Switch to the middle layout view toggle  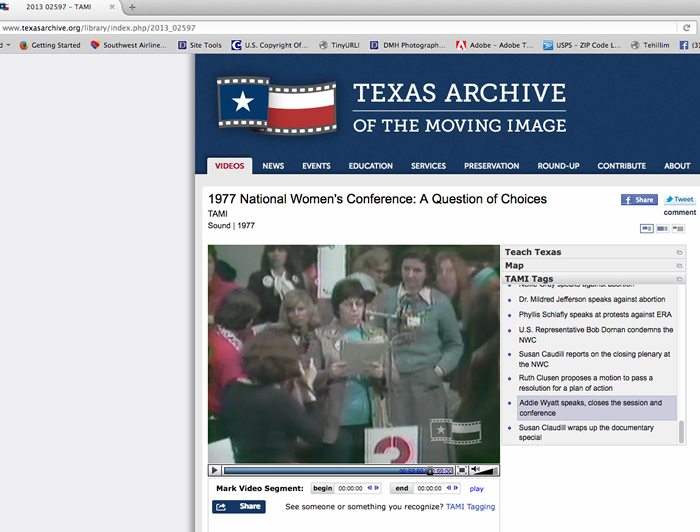click(x=663, y=228)
